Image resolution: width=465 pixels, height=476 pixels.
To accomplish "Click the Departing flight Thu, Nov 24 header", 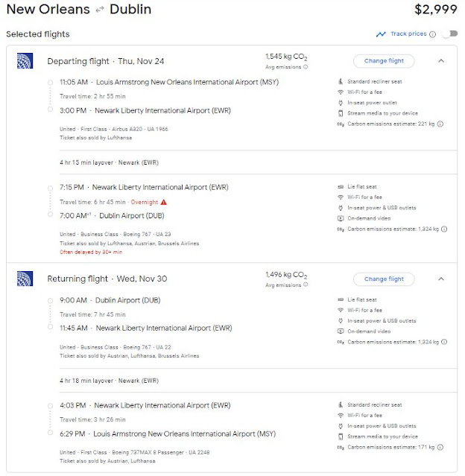I will (x=105, y=61).
